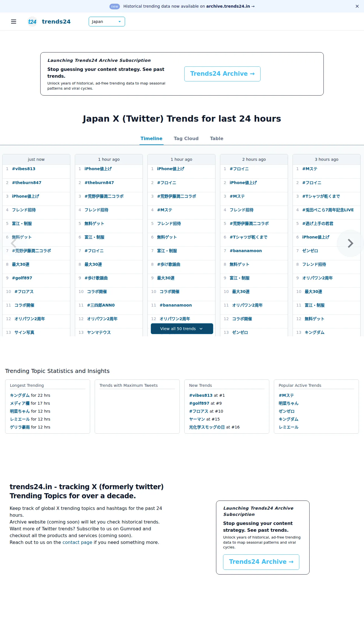Go to previous timeline columns
Viewport: 364px width, 629px height.
13,243
